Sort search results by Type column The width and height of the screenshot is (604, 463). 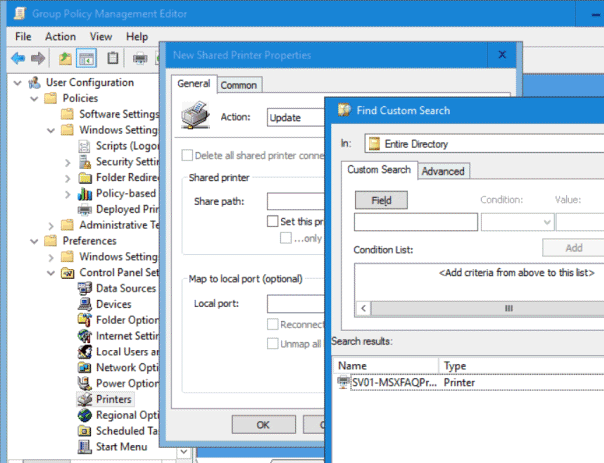point(522,366)
